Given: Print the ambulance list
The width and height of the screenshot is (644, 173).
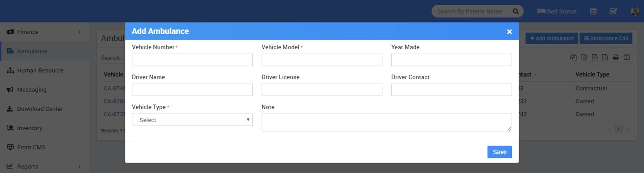Looking at the screenshot, I should 616,57.
